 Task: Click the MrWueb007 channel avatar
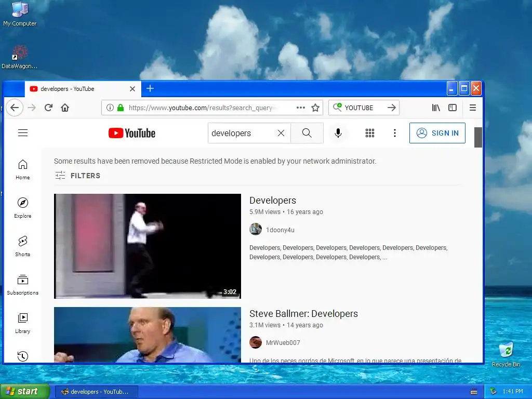[x=256, y=342]
